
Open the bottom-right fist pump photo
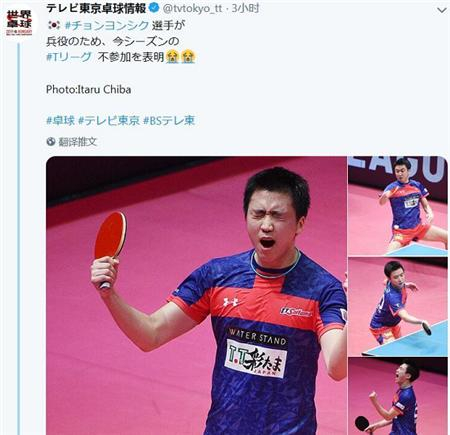pyautogui.click(x=398, y=396)
